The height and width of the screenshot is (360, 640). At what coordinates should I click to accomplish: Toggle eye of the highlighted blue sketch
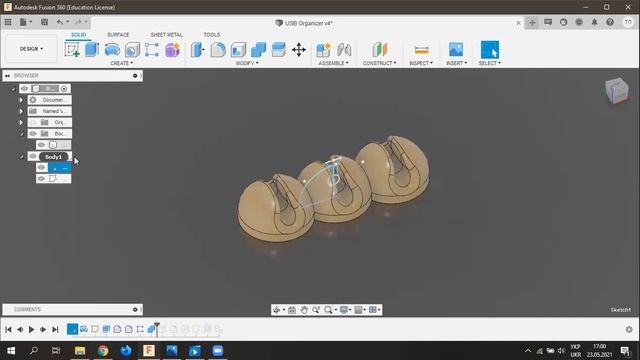tap(41, 167)
